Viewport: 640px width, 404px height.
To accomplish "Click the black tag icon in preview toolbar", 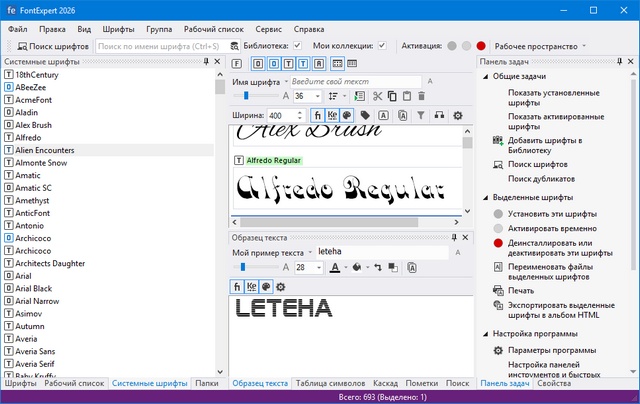I will pos(365,115).
